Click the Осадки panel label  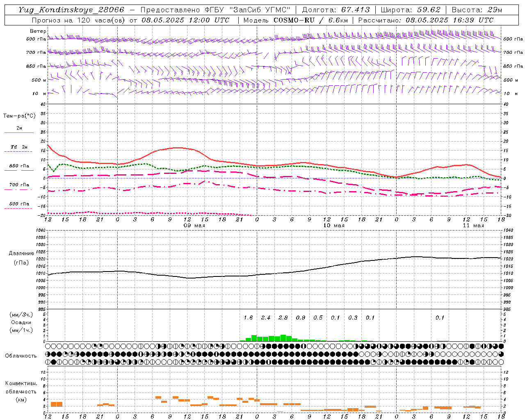(x=21, y=322)
